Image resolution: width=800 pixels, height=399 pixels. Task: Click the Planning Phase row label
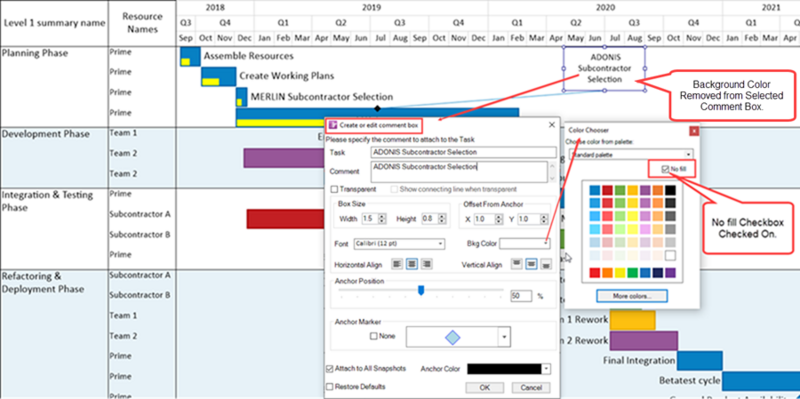pos(35,53)
